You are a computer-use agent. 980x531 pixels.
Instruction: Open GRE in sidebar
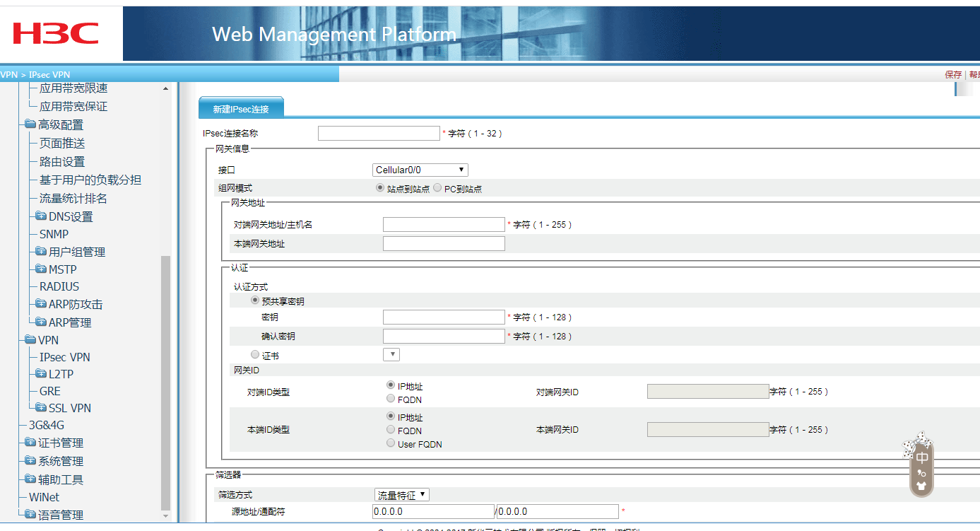[x=50, y=391]
